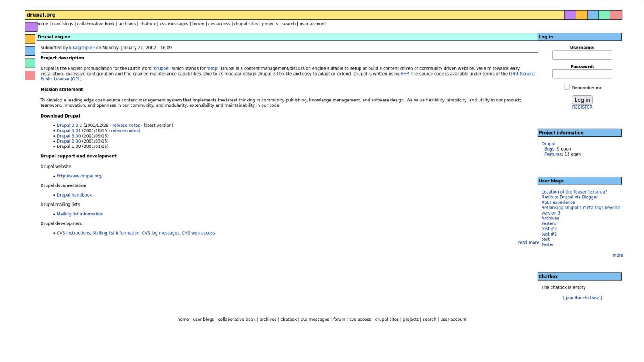Download Drupal 3.0.2
644x362 pixels.
point(69,126)
